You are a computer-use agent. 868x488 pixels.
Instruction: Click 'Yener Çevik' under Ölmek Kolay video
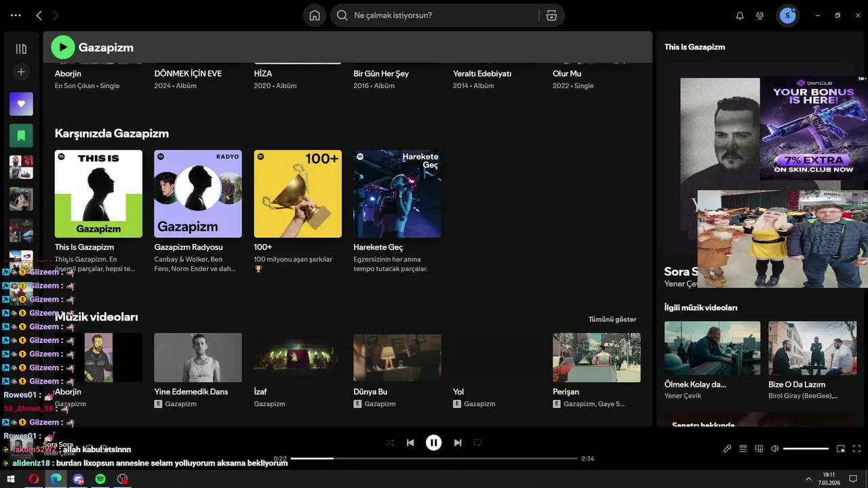tap(683, 396)
